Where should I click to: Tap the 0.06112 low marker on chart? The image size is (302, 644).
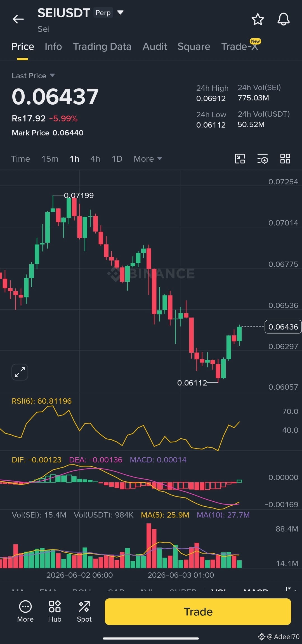tap(192, 383)
